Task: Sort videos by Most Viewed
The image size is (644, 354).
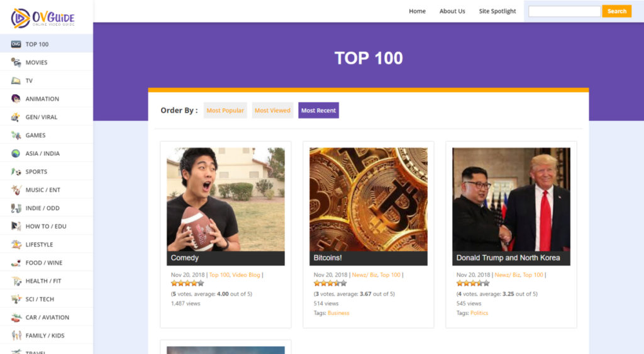Action: click(272, 111)
